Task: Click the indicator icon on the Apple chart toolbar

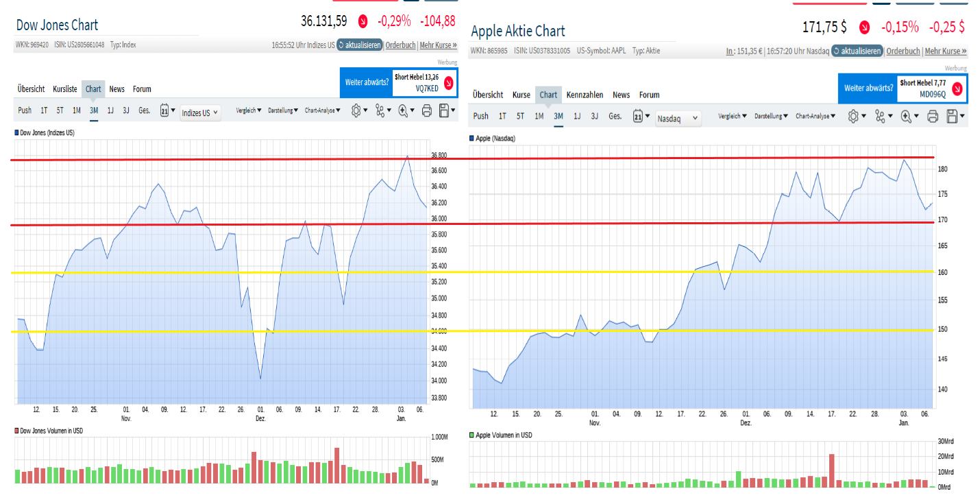Action: 881,117
